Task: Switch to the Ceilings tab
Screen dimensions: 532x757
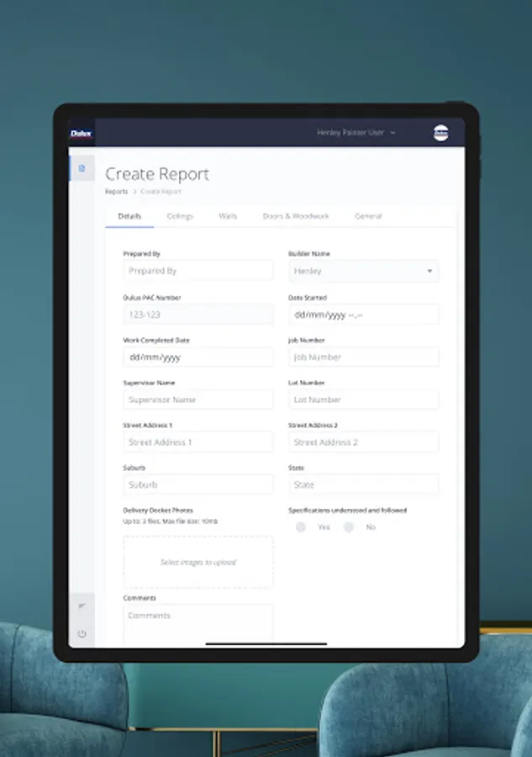Action: (180, 216)
